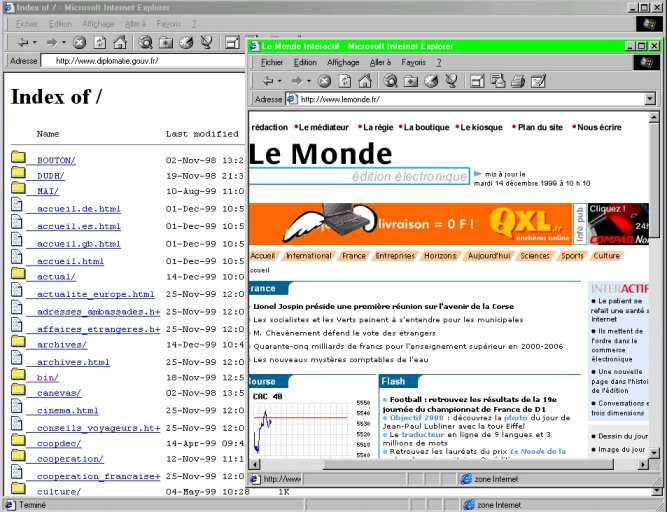Refresh the Le Monde page
Image resolution: width=667 pixels, height=512 pixels.
click(x=345, y=81)
